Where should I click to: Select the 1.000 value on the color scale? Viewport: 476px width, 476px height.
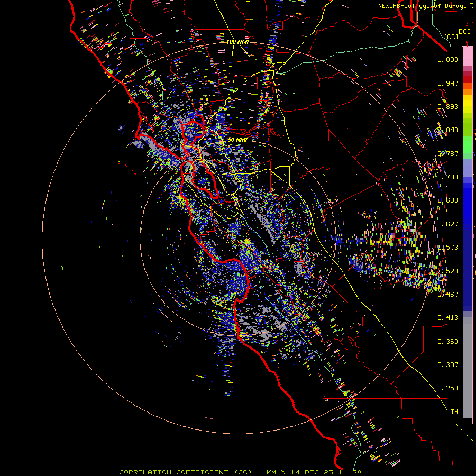coord(448,59)
